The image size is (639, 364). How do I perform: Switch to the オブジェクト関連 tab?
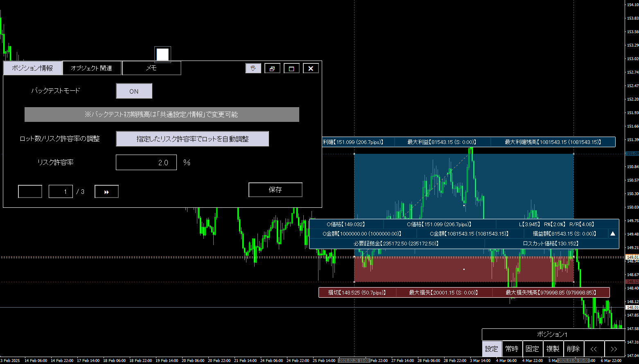click(92, 68)
